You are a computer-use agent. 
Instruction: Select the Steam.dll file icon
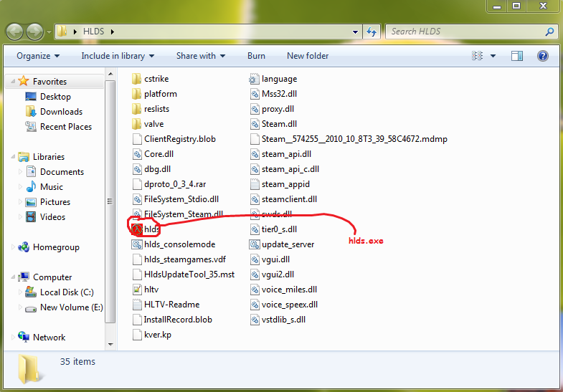pos(255,124)
